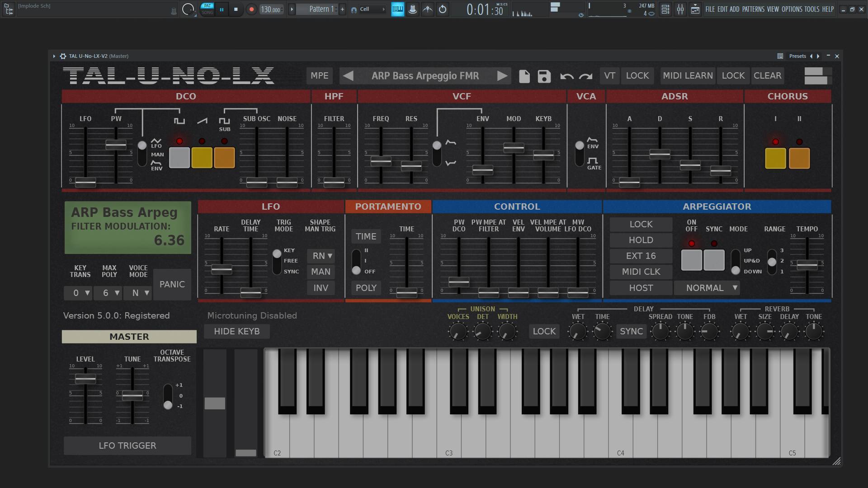Open the ADD menu

(734, 9)
